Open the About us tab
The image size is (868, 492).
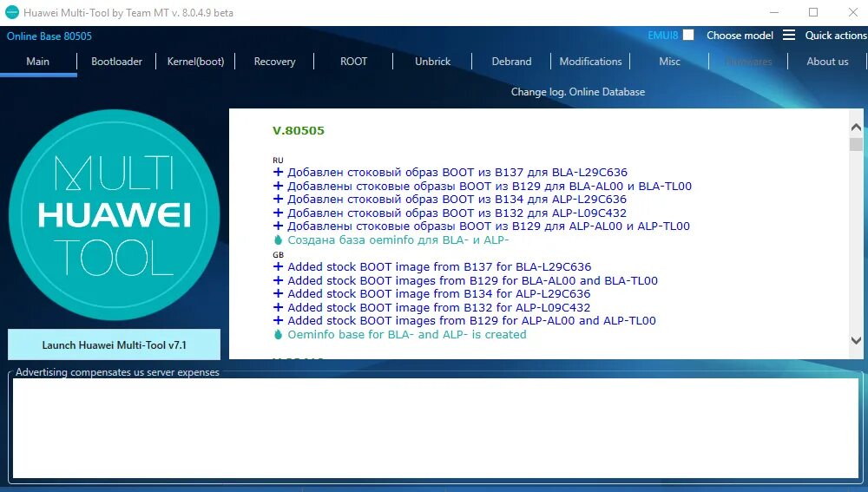(827, 62)
